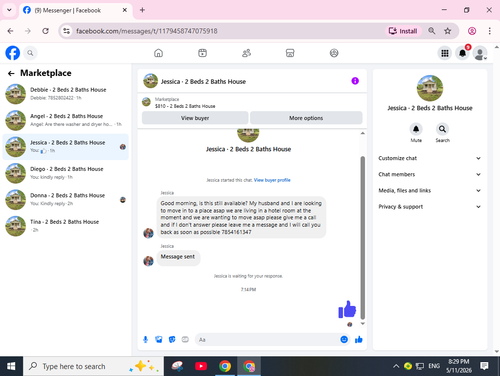This screenshot has height=376, width=500.
Task: Click Windows taskbar search box
Action: [93, 366]
